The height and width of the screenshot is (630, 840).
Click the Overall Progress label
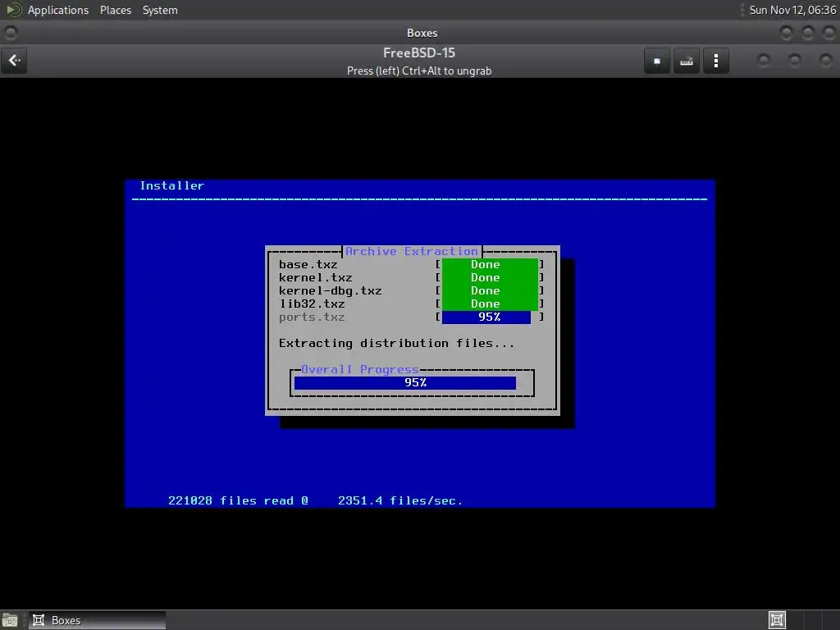pyautogui.click(x=360, y=370)
